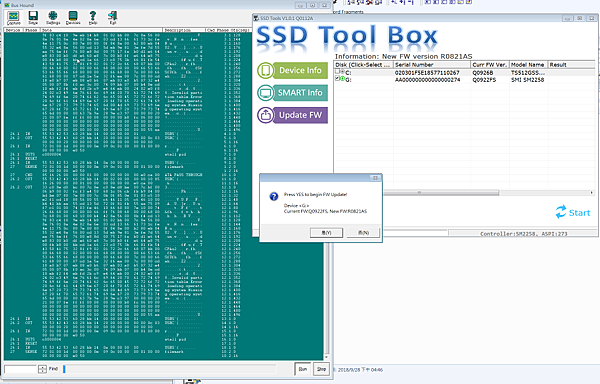Screen dimensions: 600x384
Task: Click the Curr FW Ver. column header
Action: click(x=490, y=65)
